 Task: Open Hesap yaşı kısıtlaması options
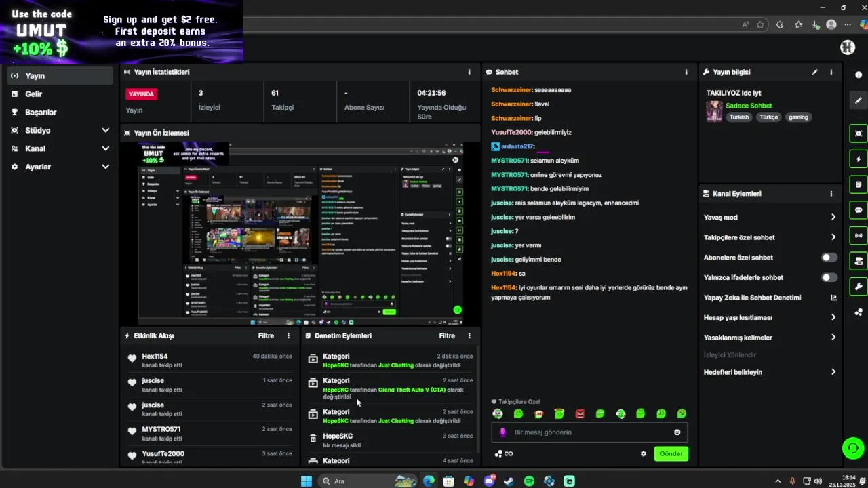770,318
